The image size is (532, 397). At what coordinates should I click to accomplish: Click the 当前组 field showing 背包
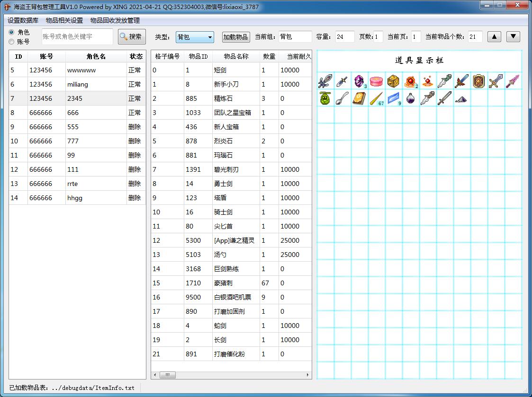tap(295, 36)
